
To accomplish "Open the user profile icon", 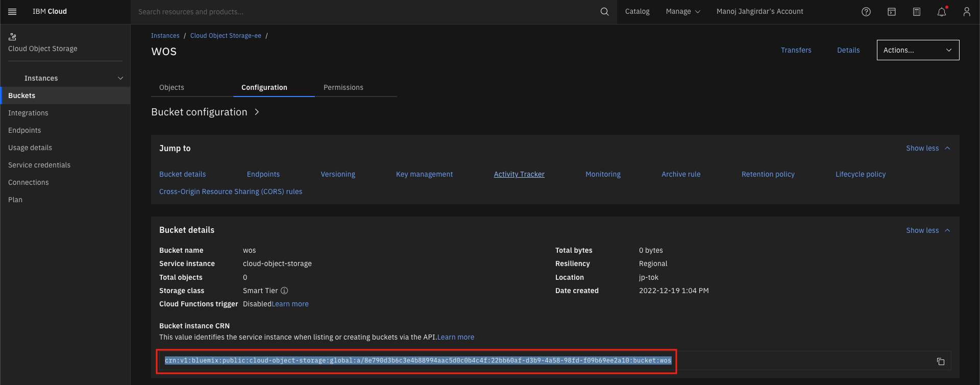I will click(x=967, y=12).
